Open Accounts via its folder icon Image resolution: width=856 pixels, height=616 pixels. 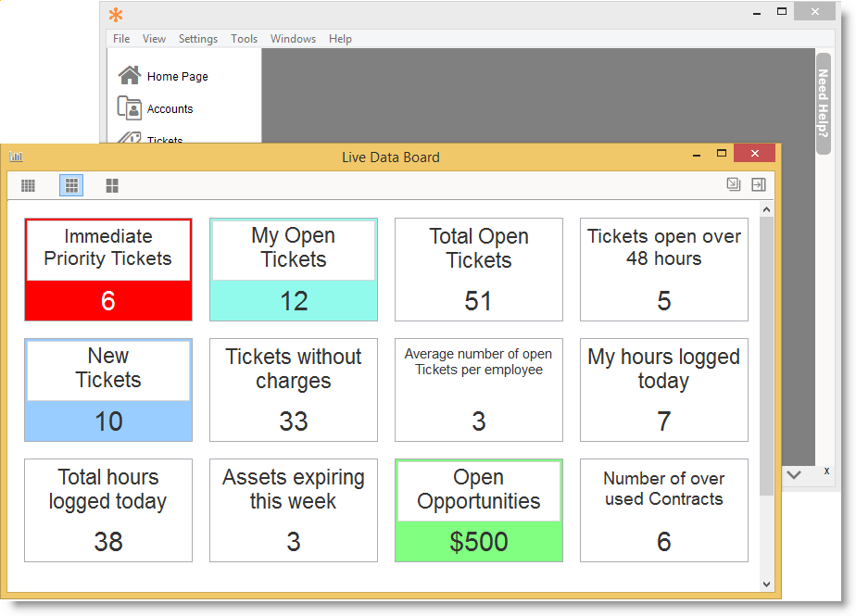pos(130,108)
